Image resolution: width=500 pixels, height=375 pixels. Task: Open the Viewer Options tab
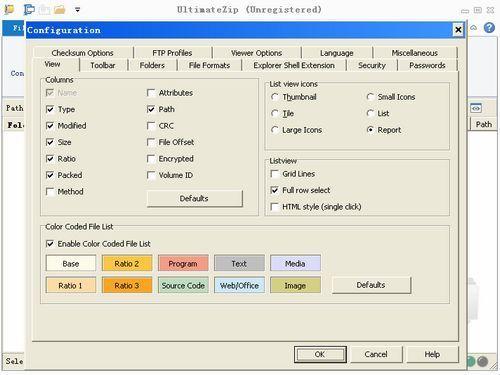pos(256,53)
